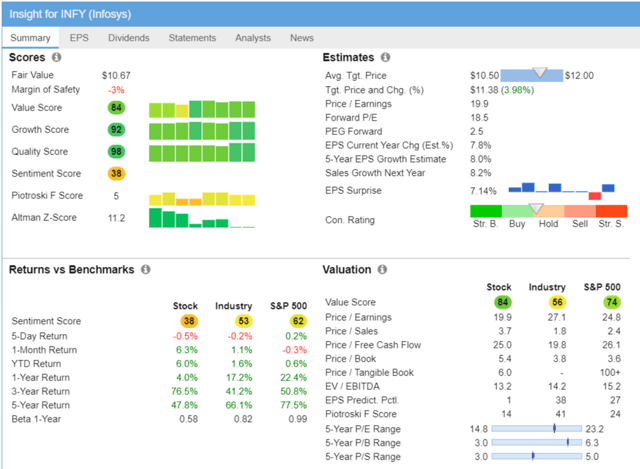This screenshot has height=469, width=640.
Task: Click the Altman Z-Score value 11.2
Action: [116, 218]
